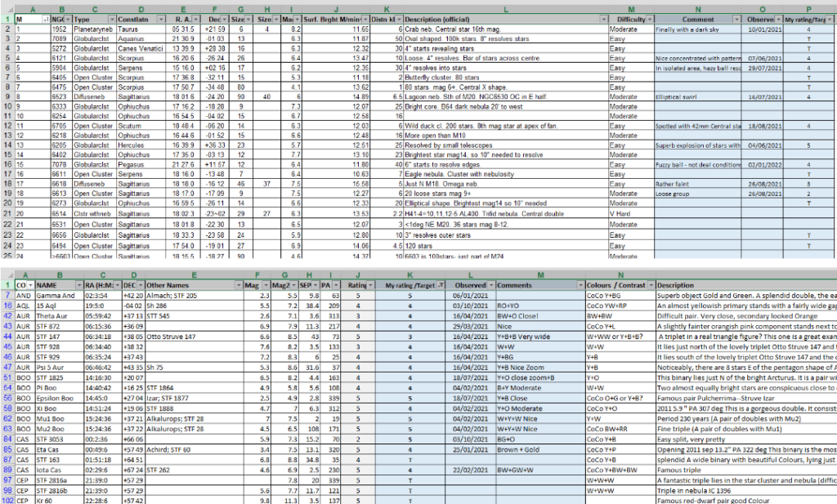Click the '18/08/2021' observed date cell
Viewport: 837px width, 504px height.
click(763, 127)
